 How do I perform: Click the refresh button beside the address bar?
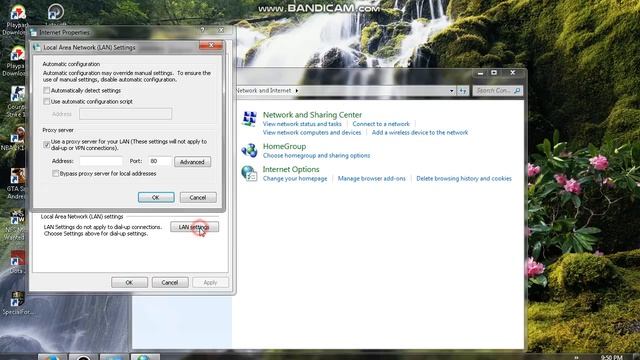462,91
